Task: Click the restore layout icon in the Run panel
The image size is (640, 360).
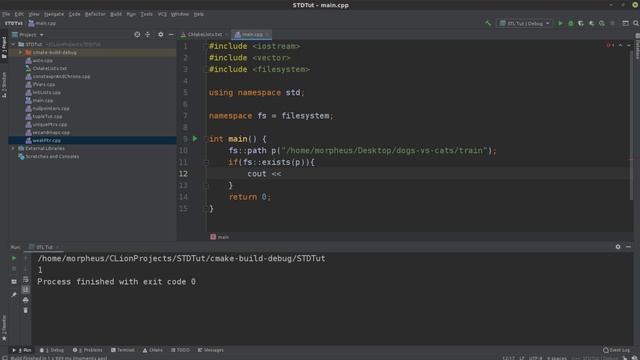Action: 14,282
